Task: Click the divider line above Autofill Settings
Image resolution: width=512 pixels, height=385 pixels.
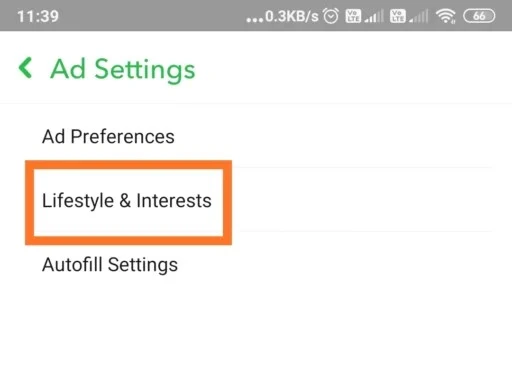Action: click(362, 231)
